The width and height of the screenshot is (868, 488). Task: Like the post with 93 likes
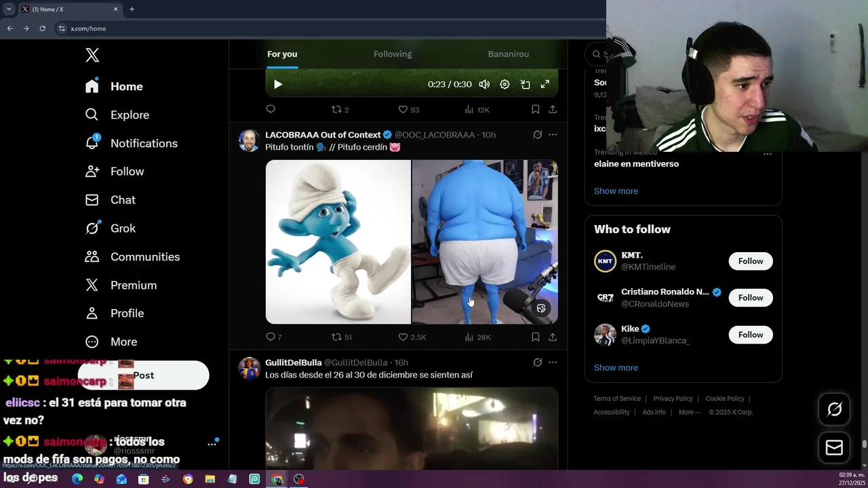(x=408, y=109)
